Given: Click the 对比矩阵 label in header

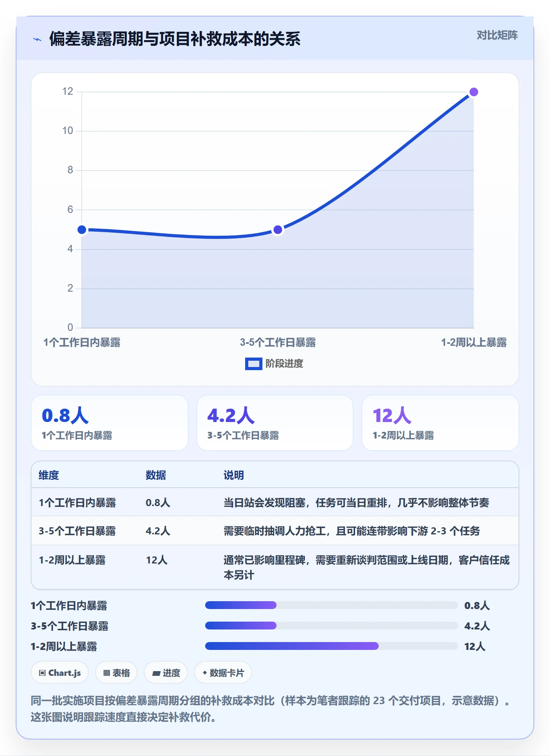Looking at the screenshot, I should [x=497, y=35].
